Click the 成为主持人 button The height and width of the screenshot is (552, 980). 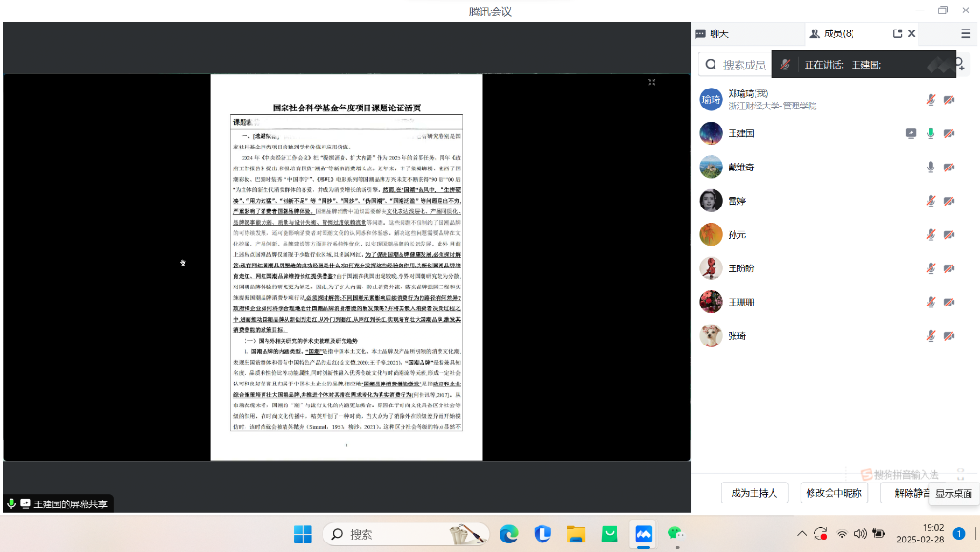[755, 493]
